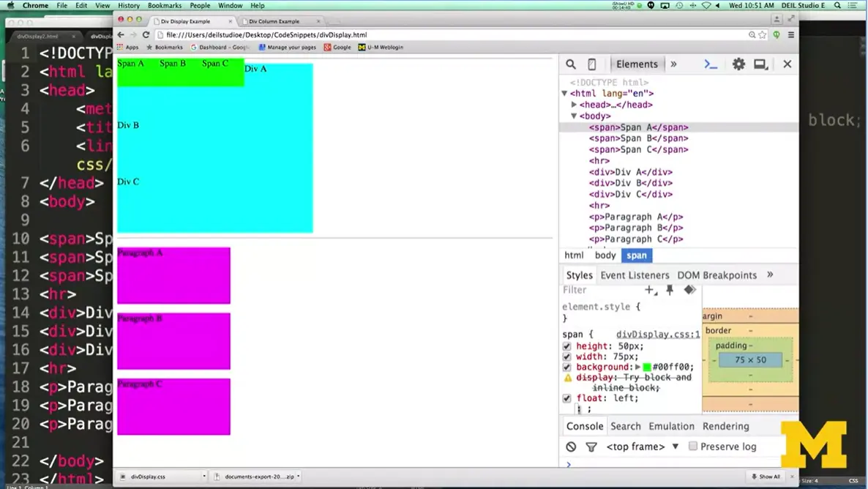The width and height of the screenshot is (868, 489).
Task: Collapse the body element in DOM tree
Action: coord(575,116)
